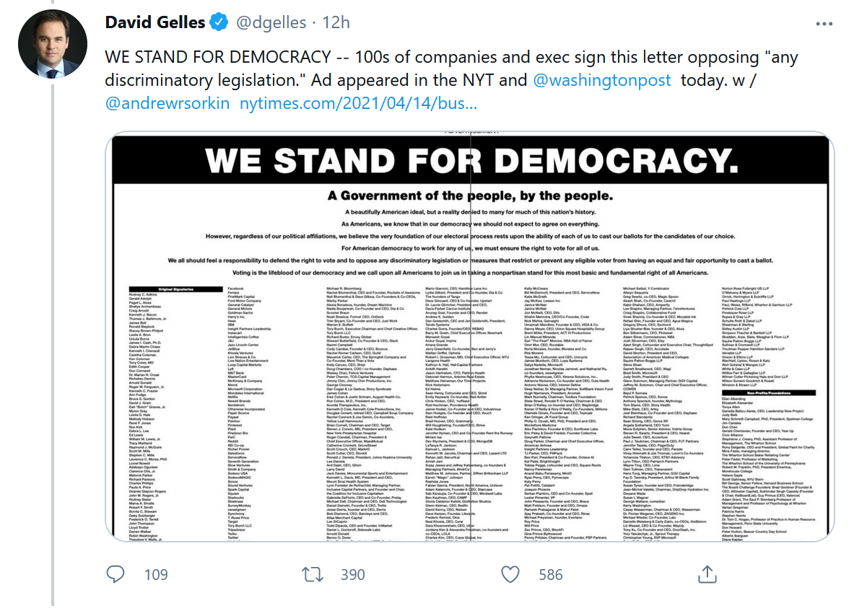
Task: Click the David Gelles display name
Action: [x=155, y=23]
